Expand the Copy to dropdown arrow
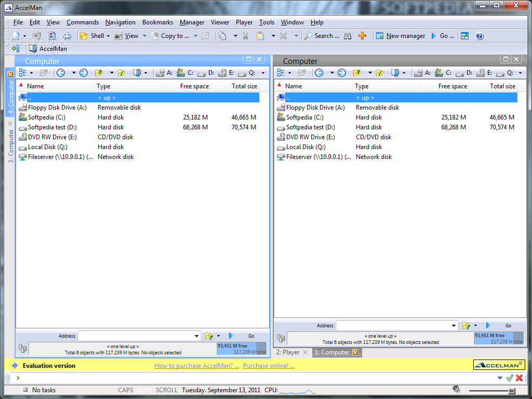The height and width of the screenshot is (399, 532). tap(195, 36)
